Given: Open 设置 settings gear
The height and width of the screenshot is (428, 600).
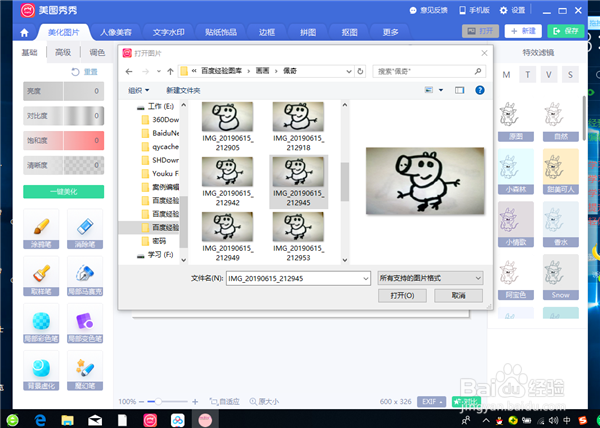Looking at the screenshot, I should (x=513, y=10).
